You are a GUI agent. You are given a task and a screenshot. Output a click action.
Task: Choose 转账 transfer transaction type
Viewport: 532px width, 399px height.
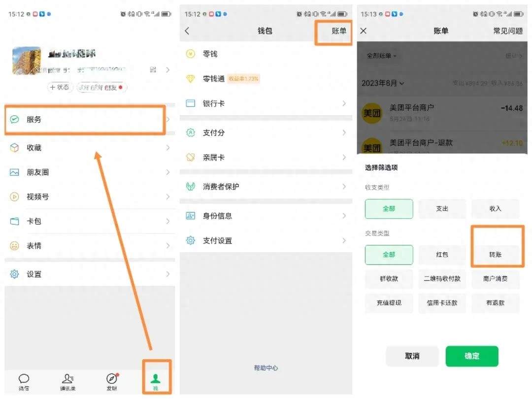click(495, 255)
